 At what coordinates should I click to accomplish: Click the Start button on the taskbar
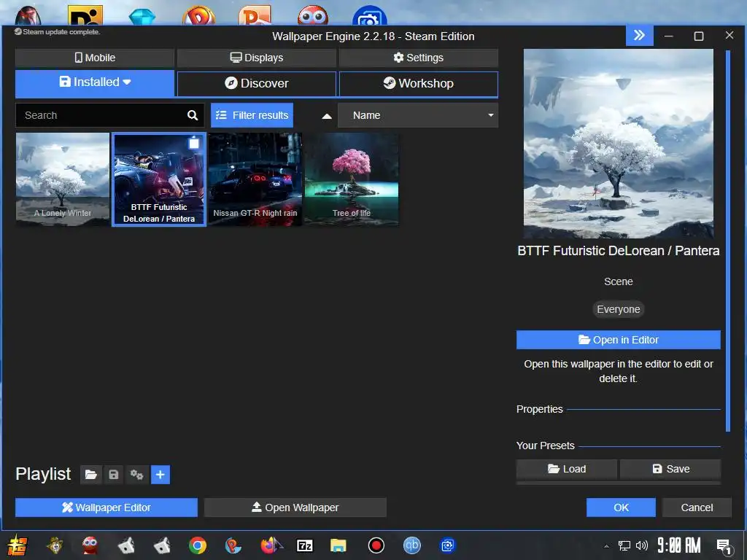[x=18, y=545]
